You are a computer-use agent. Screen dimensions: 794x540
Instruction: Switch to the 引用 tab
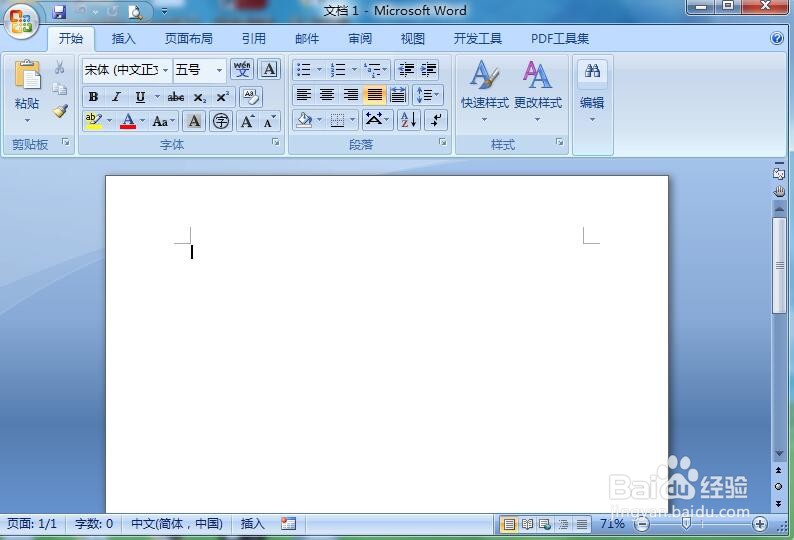(x=253, y=38)
